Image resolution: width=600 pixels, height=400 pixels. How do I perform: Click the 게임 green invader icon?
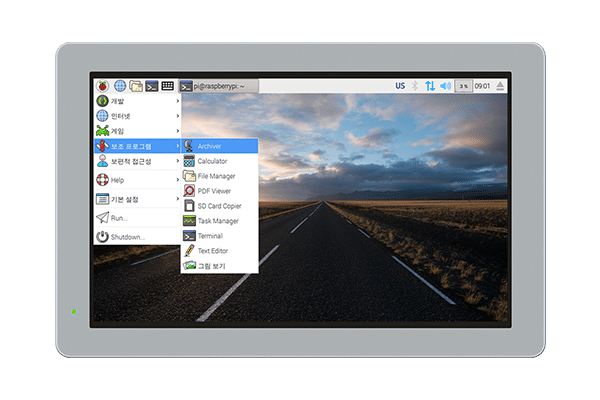[102, 131]
